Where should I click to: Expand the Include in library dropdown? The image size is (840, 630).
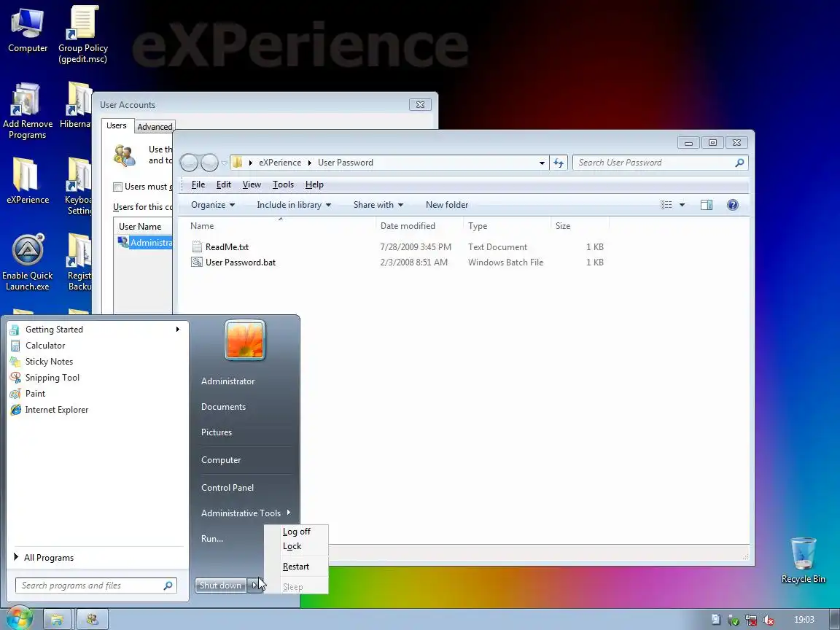tap(294, 205)
